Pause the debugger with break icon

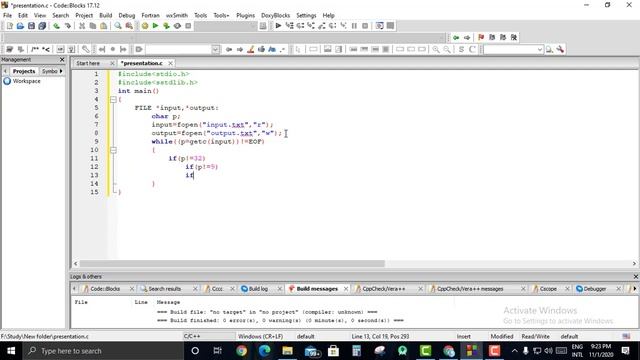click(x=354, y=26)
